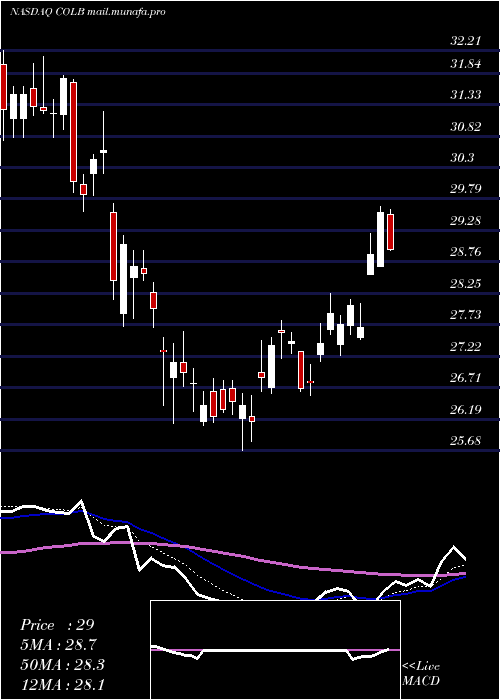This screenshot has width=500, height=700.
Task: Click the 12MA : 28.1 readout
Action: pyautogui.click(x=62, y=684)
